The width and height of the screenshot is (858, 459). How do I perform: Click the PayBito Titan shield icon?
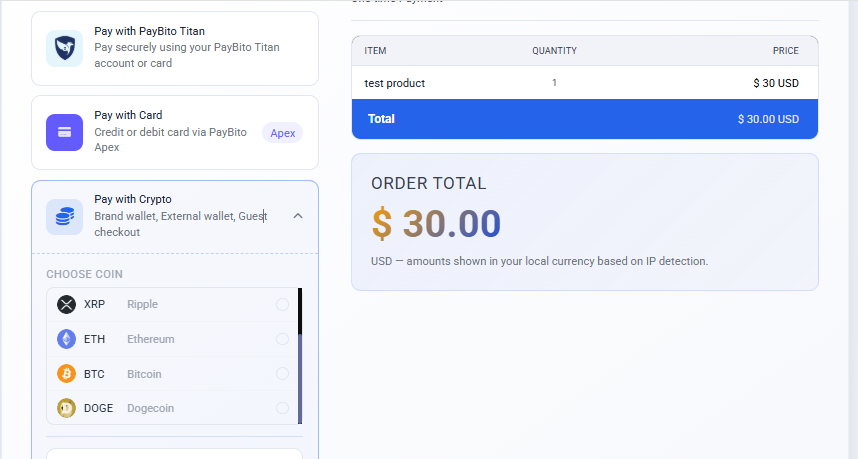tap(65, 48)
